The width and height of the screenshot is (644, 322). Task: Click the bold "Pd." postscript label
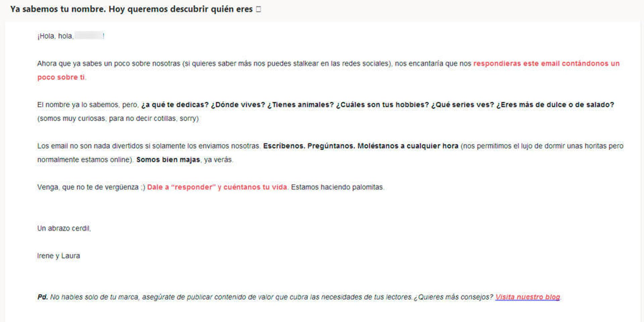(42, 297)
